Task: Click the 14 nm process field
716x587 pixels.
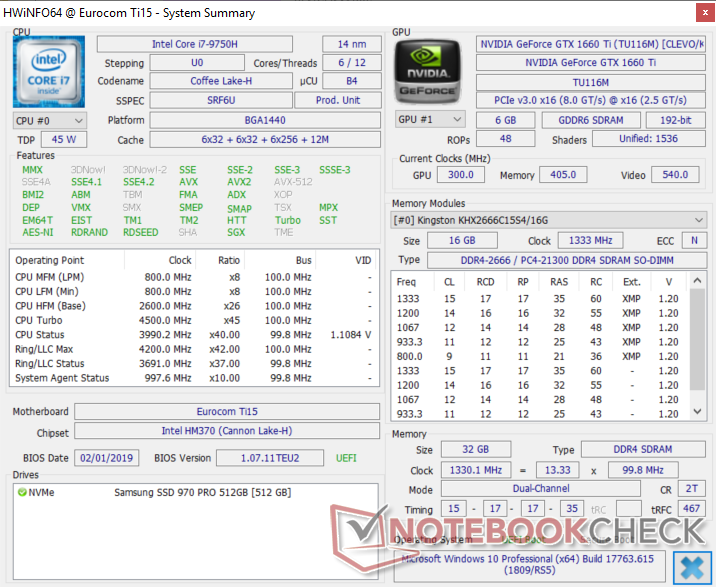Action: pos(352,44)
